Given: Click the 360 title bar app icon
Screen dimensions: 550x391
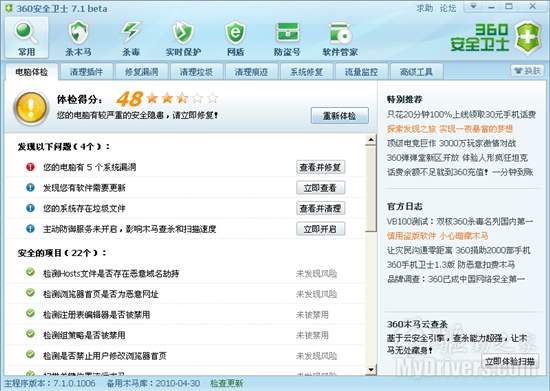Looking at the screenshot, I should [x=8, y=8].
